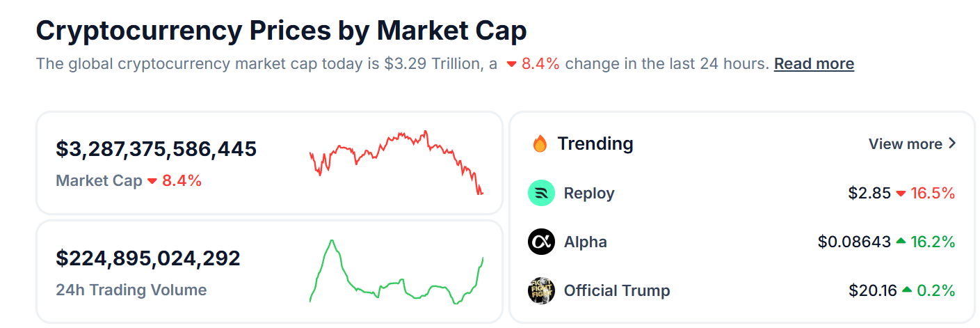Click the Trending section heading text
980x328 pixels.
(595, 144)
